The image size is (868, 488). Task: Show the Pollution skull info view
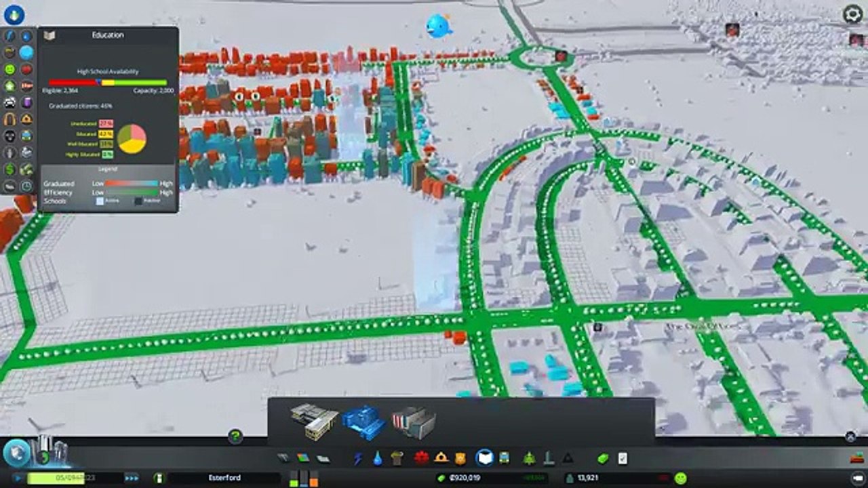coord(10,136)
